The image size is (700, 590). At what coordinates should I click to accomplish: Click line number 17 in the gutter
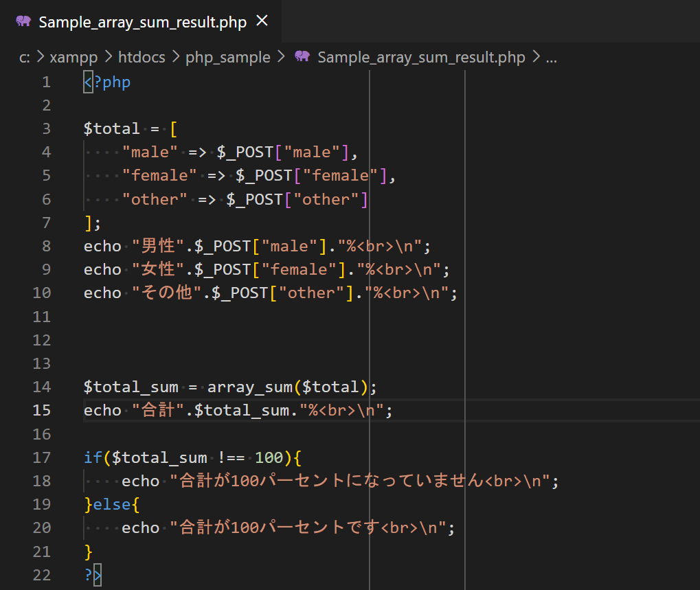[x=42, y=458]
